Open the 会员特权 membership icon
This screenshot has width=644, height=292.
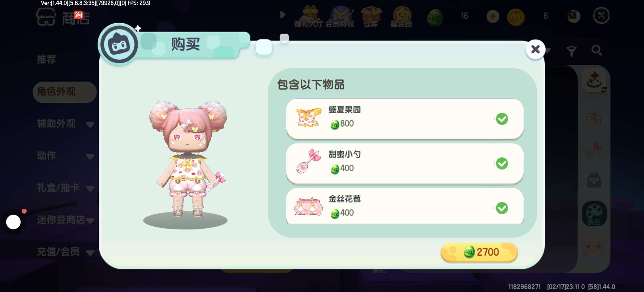[x=340, y=16]
